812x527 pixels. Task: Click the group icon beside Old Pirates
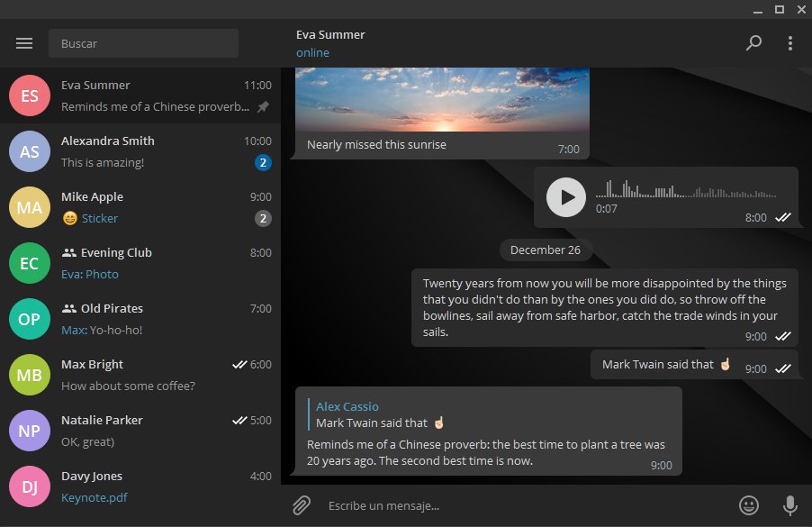coord(69,308)
